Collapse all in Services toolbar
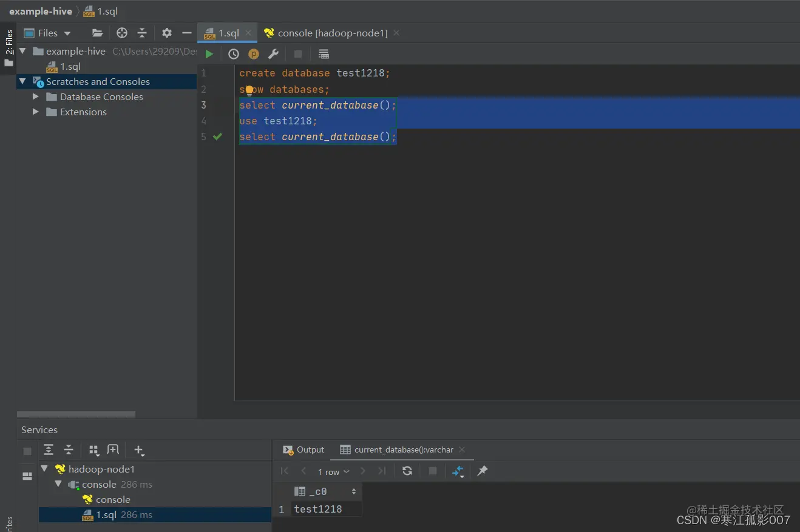The image size is (800, 532). coord(69,450)
